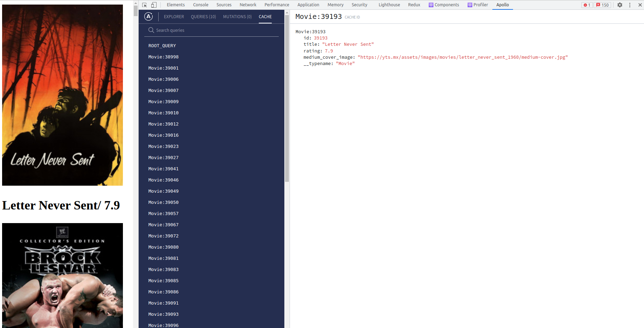Image resolution: width=644 pixels, height=328 pixels.
Task: Open the customize DevTools three-dot menu
Action: pos(630,5)
